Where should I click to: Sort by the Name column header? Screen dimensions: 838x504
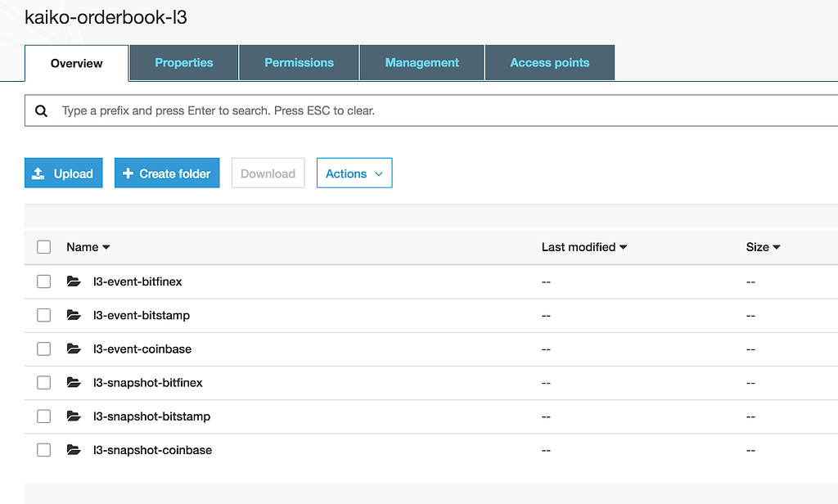point(88,247)
